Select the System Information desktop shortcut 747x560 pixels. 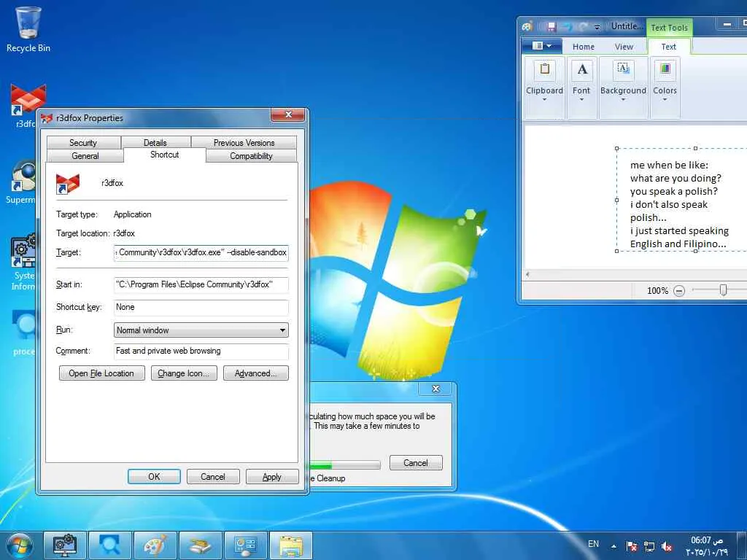pyautogui.click(x=23, y=261)
